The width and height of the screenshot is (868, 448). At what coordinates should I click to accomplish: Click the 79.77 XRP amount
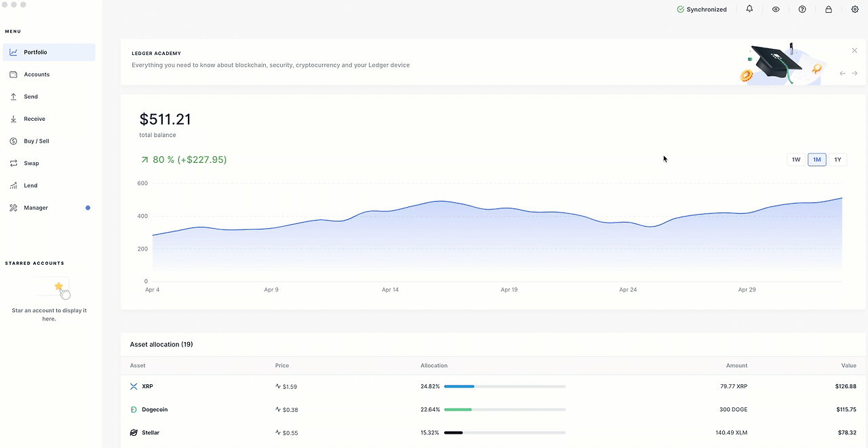click(734, 386)
